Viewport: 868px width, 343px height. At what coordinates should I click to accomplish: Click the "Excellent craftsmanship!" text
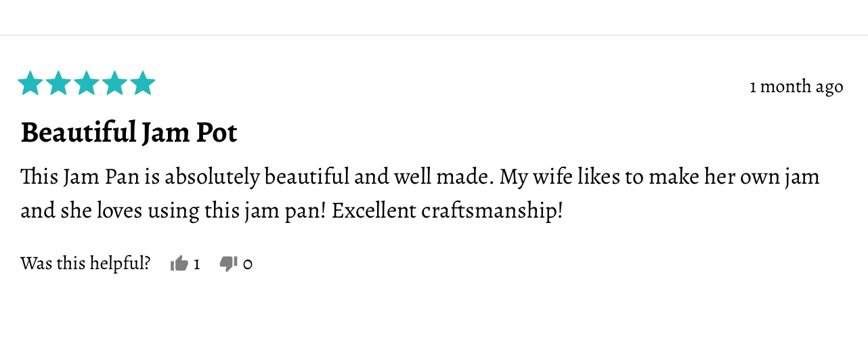click(x=447, y=211)
